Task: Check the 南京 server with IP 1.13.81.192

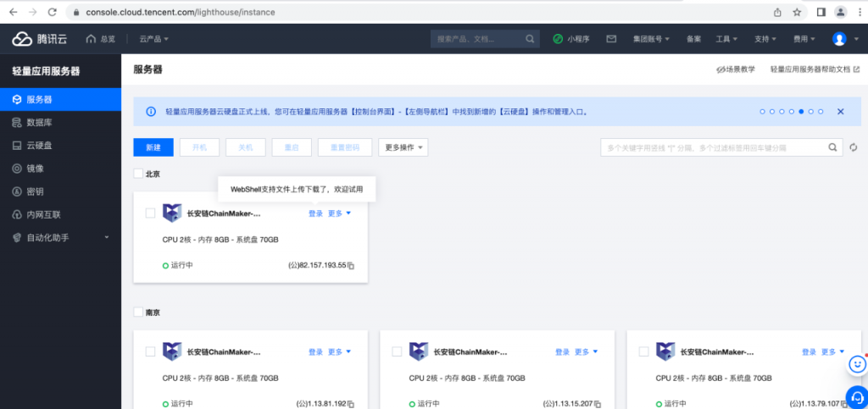Action: point(150,351)
